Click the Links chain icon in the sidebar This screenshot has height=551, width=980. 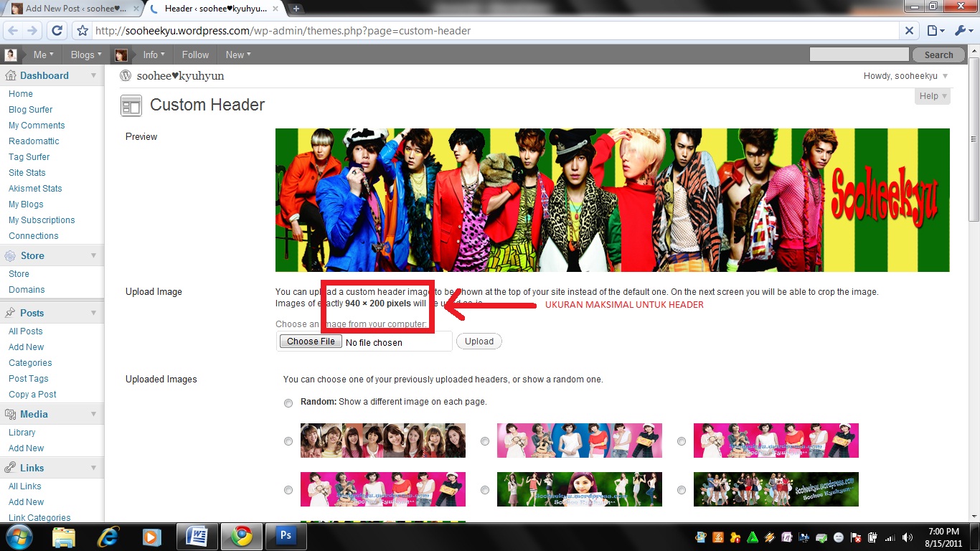10,468
